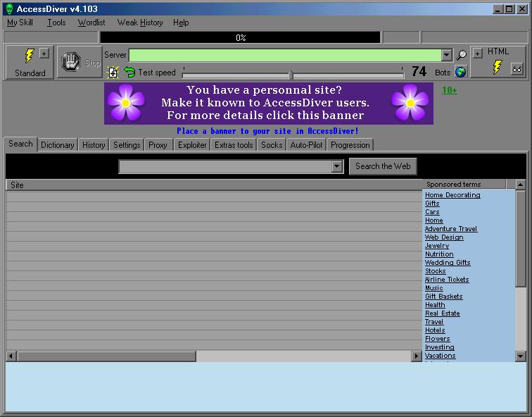The image size is (532, 417).
Task: Open the Wedding Gifts sponsored link
Action: click(x=448, y=263)
